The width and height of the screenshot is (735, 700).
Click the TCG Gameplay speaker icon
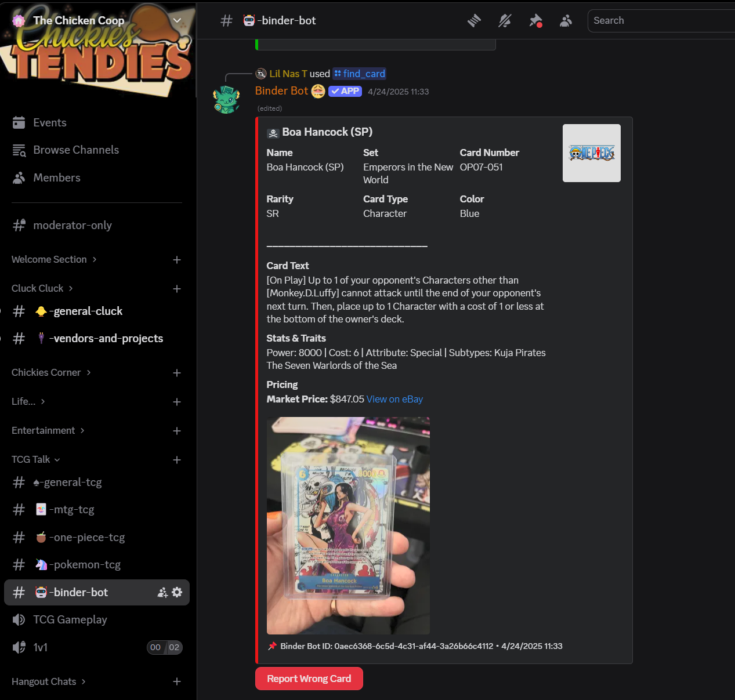click(x=19, y=620)
